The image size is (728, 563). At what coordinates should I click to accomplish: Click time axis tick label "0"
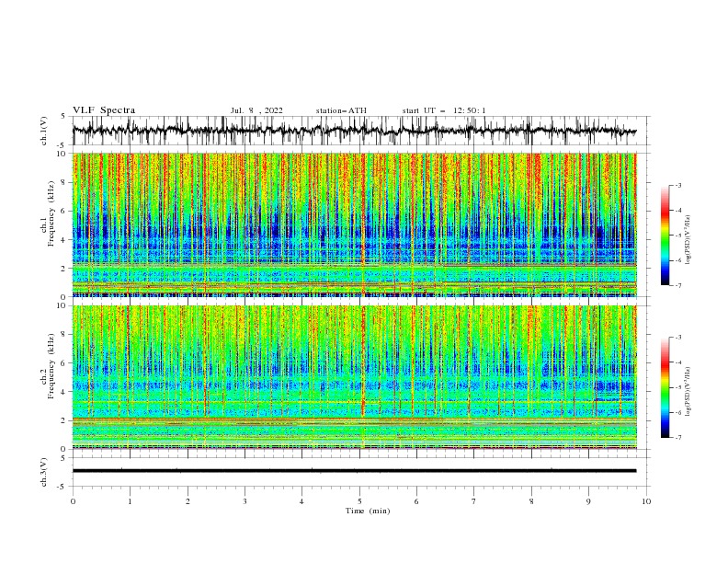[x=73, y=501]
